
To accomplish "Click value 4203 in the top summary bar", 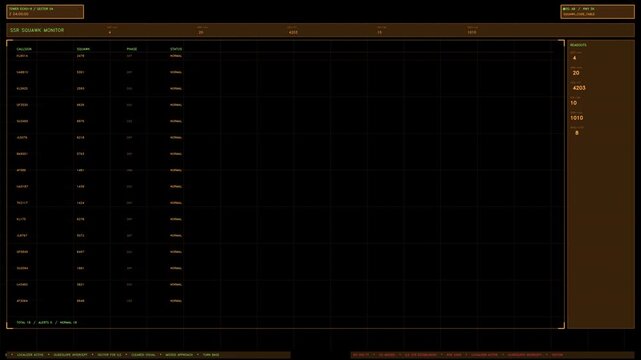I will [293, 32].
